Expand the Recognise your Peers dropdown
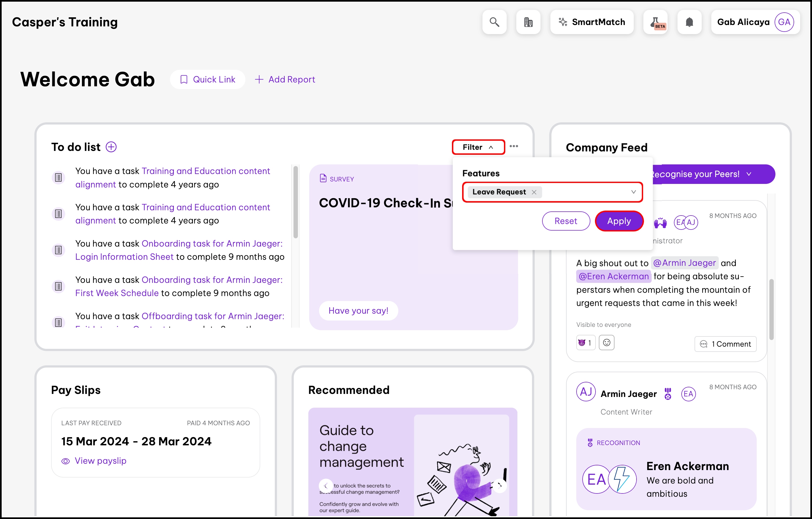 tap(749, 174)
